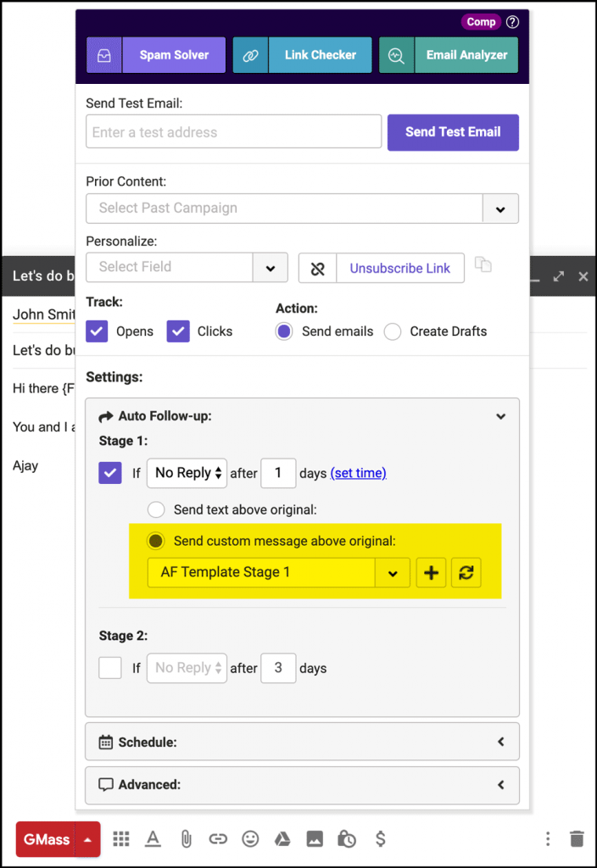This screenshot has height=868, width=597.
Task: Open the Spam Solver tab
Action: (158, 55)
